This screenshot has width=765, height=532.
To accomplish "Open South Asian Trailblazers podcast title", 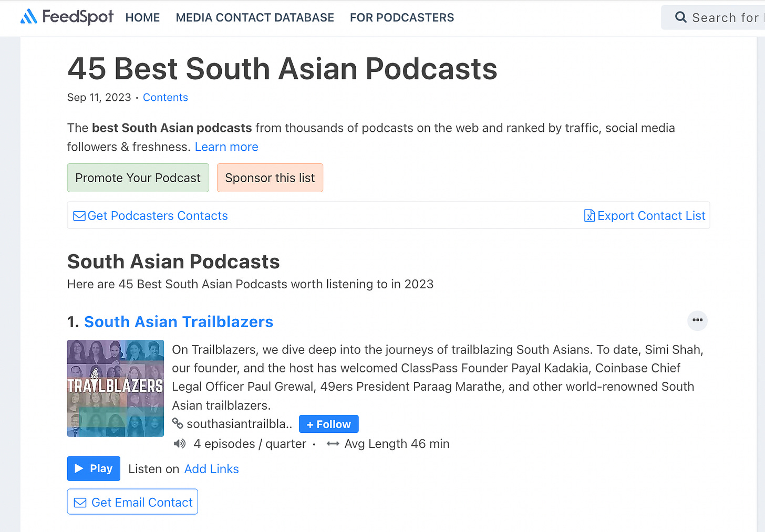I will coord(179,322).
